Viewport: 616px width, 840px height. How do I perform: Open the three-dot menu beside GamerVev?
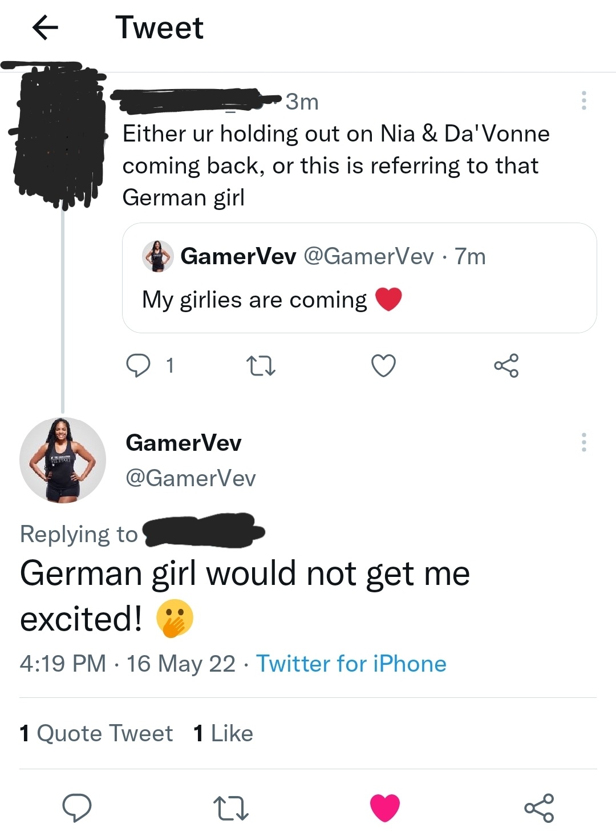(x=583, y=442)
